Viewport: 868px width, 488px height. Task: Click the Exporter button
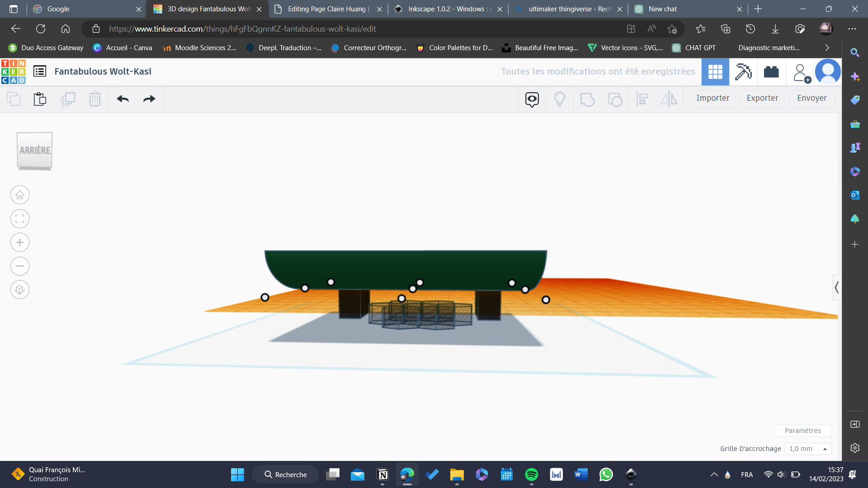click(762, 99)
